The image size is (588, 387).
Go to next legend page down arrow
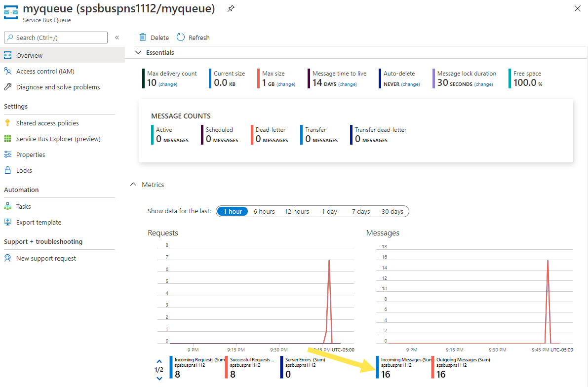(x=159, y=379)
